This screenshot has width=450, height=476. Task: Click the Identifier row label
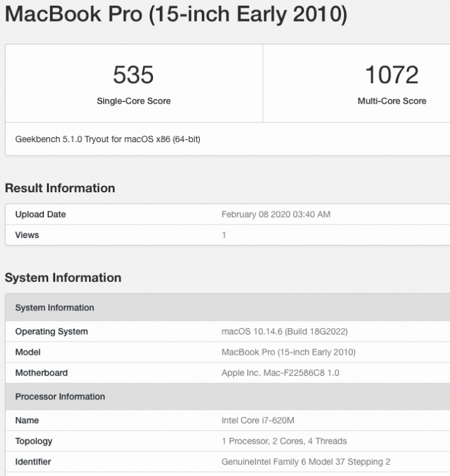pos(33,462)
